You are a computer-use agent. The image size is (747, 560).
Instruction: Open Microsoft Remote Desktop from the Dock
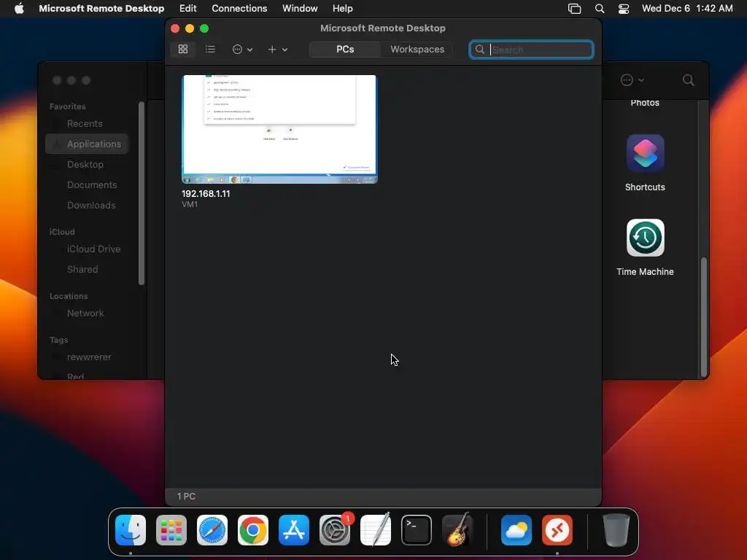(x=557, y=530)
